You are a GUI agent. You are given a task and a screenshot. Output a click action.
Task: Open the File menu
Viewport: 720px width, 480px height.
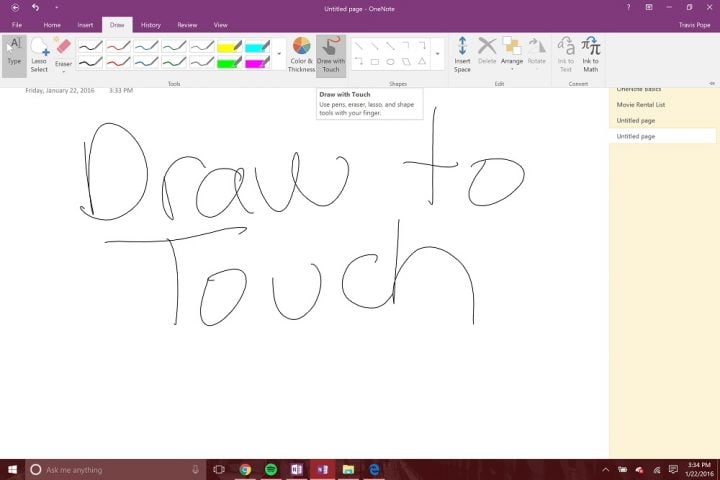tap(17, 25)
